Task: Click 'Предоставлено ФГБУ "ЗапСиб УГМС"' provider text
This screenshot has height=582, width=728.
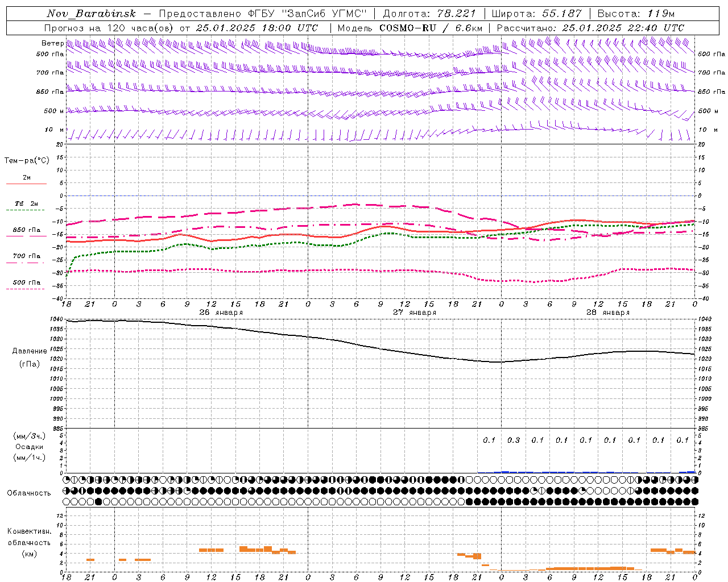Action: coord(263,14)
